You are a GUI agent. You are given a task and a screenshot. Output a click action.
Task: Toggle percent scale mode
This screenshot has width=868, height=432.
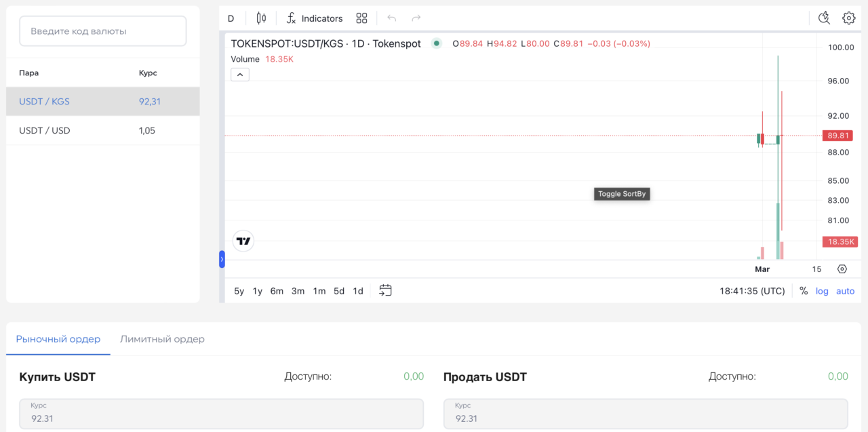pyautogui.click(x=804, y=291)
